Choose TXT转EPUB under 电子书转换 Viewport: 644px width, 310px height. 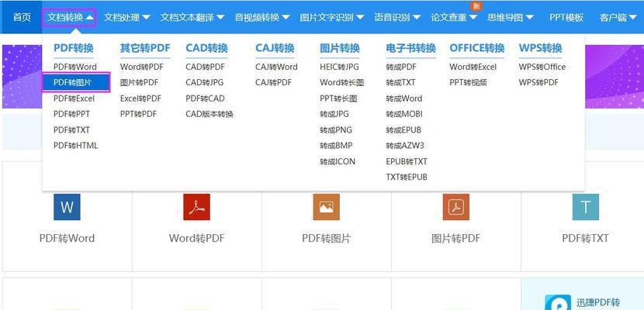(407, 177)
